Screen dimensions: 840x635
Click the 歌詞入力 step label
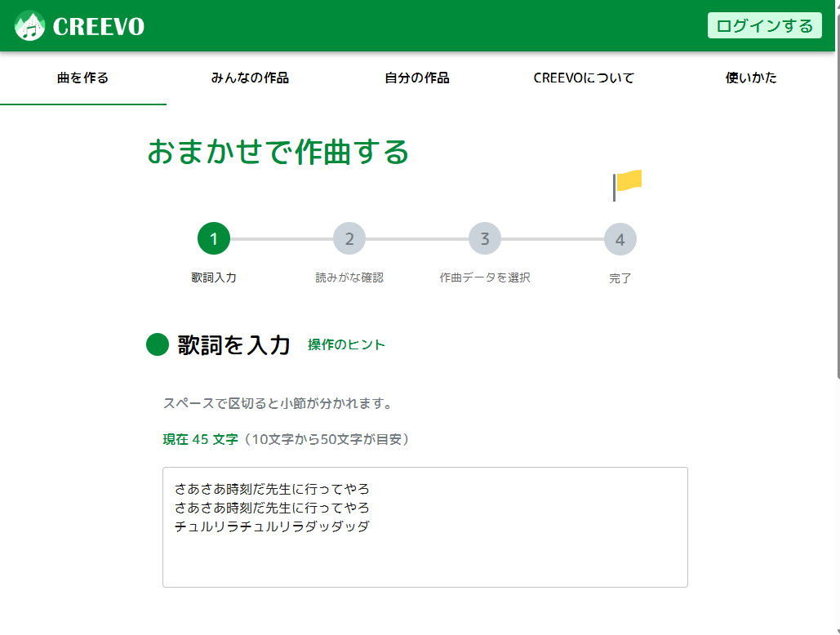click(214, 278)
